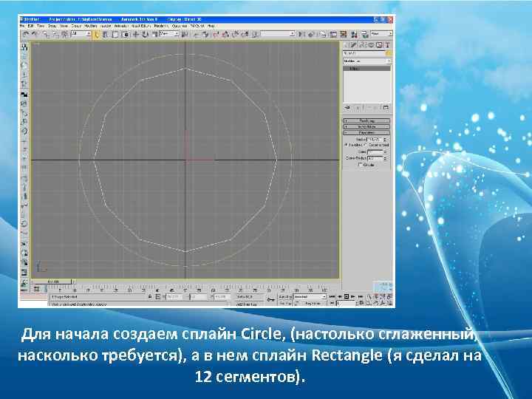
Task: Click the Radius value field
Action: point(375,140)
